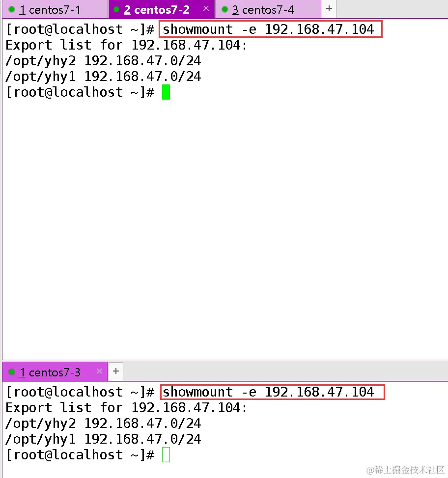This screenshot has width=448, height=478.
Task: Click /opt/yhy2 line in lower terminal
Action: pos(103,424)
